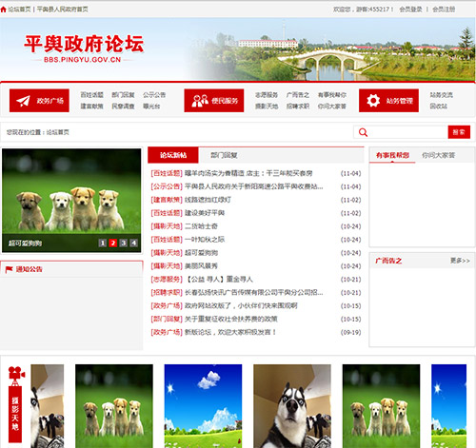Open the husky photo thumbnail in gallery

pos(292,406)
